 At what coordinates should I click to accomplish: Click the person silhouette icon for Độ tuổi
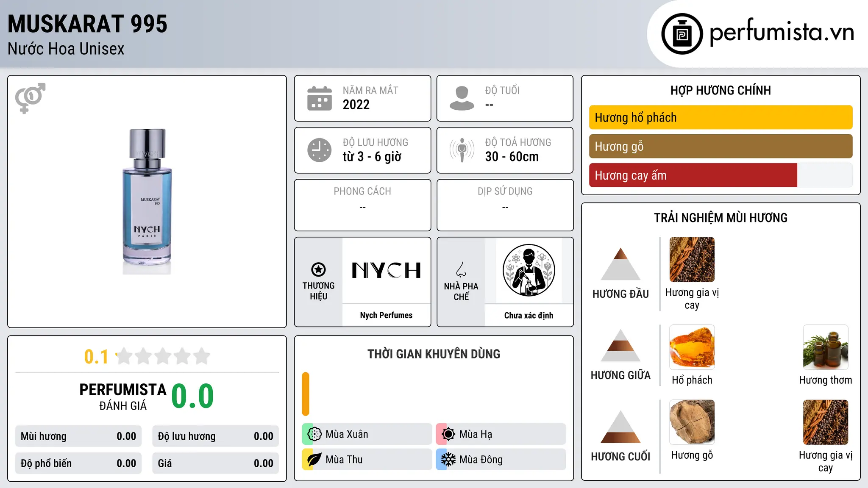[462, 98]
